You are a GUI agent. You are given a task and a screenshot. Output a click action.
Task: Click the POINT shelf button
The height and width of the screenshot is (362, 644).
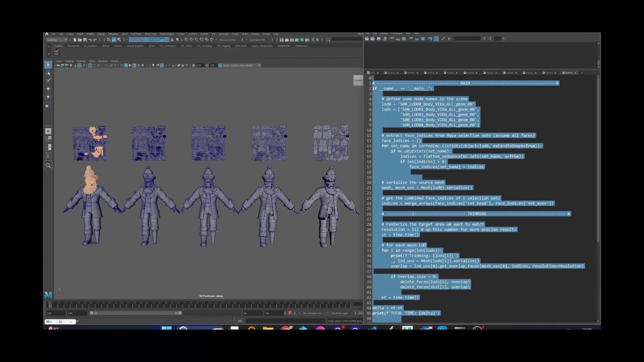point(56,51)
